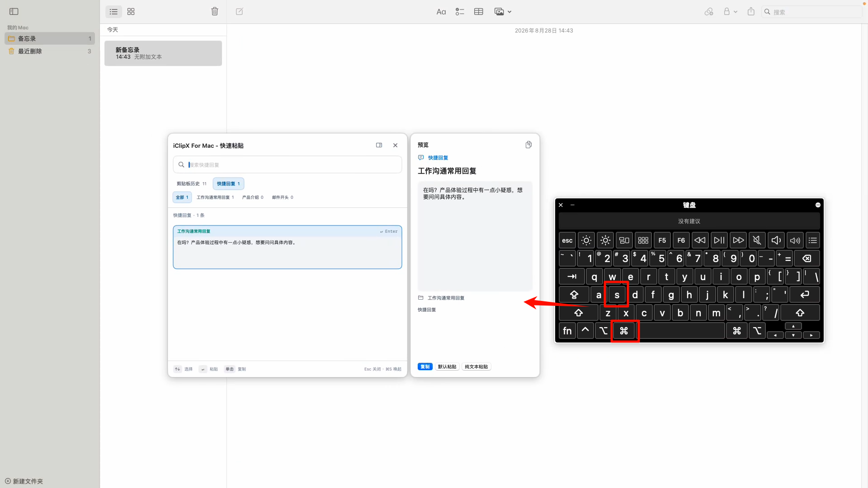
Task: Click the esc key on keyboard
Action: pyautogui.click(x=567, y=240)
